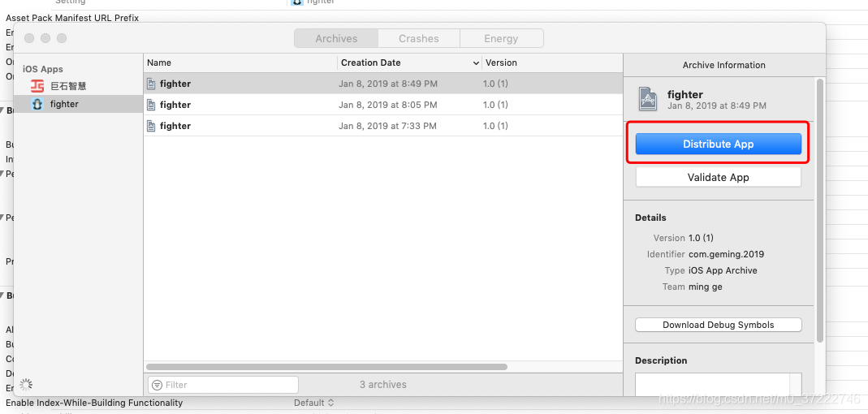This screenshot has height=414, width=868.
Task: Click creation date Jan 8, 2019 at 7:33 PM
Action: click(387, 126)
